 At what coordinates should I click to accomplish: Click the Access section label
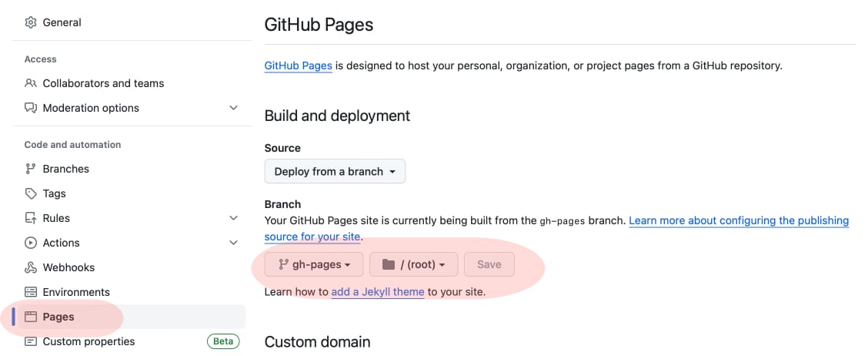click(x=41, y=59)
